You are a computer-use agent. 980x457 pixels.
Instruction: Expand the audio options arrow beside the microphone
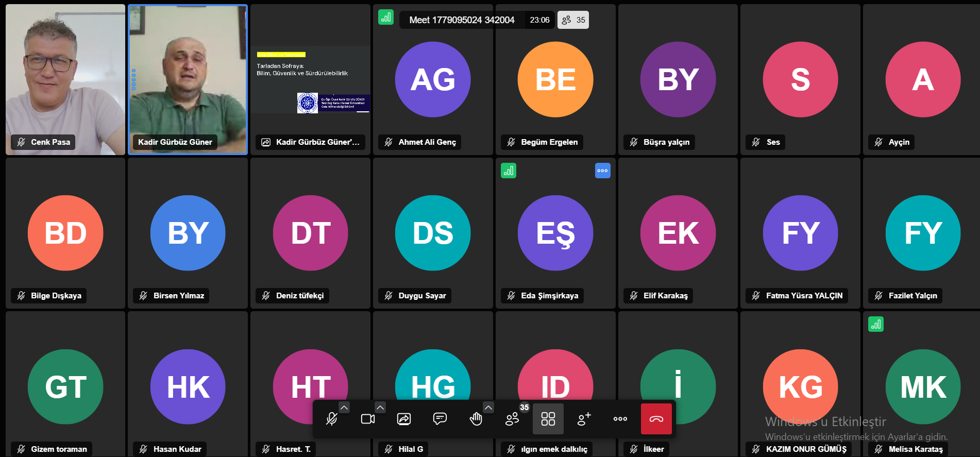344,408
